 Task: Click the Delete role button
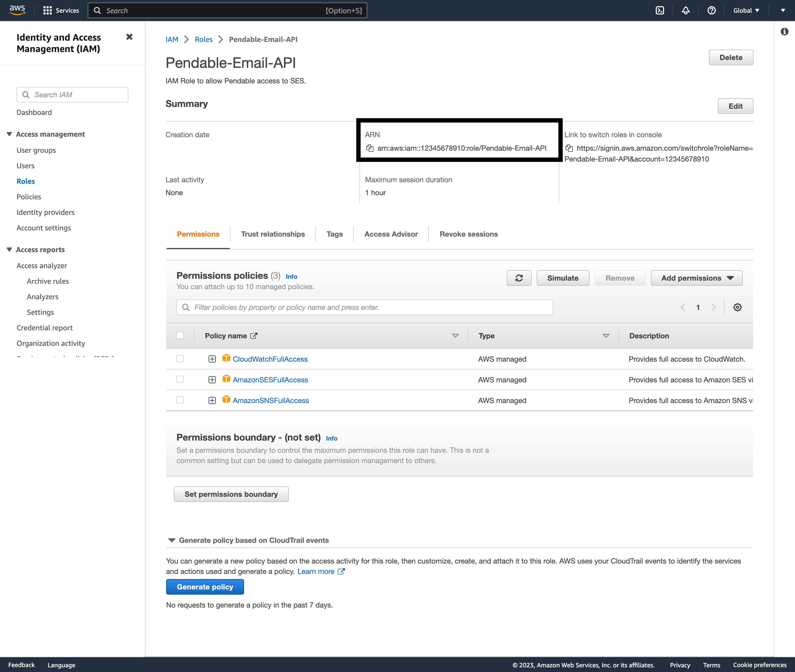click(731, 57)
